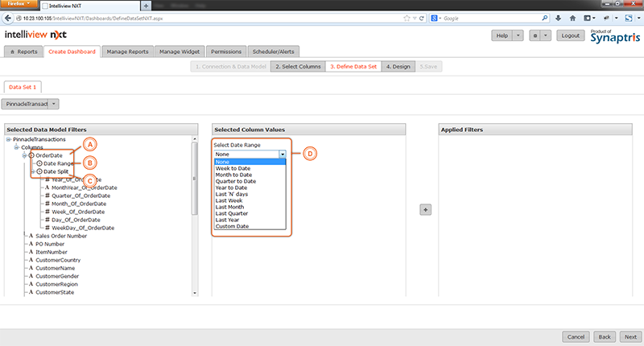Image resolution: width=644 pixels, height=346 pixels.
Task: Select Quarter_Of_OrderDate tree item
Action: [81, 196]
